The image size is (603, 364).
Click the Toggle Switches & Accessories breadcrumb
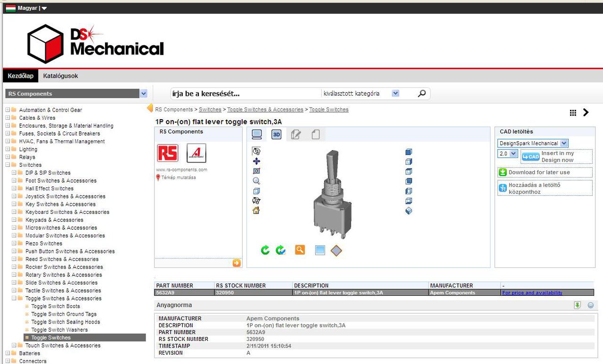point(265,110)
